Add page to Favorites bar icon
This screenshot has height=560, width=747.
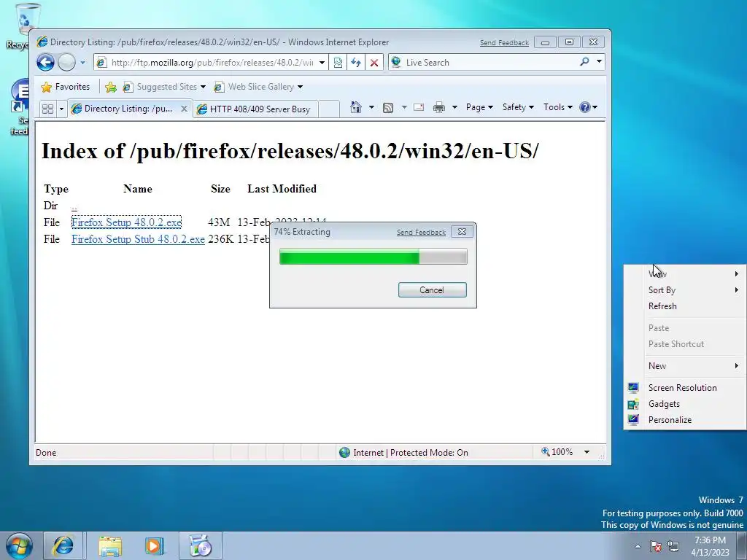(x=111, y=87)
